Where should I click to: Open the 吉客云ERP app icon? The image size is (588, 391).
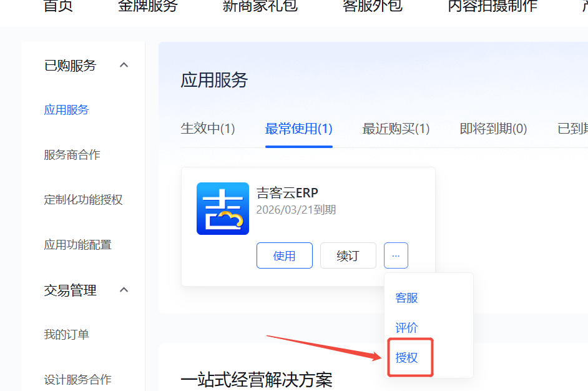click(x=223, y=209)
